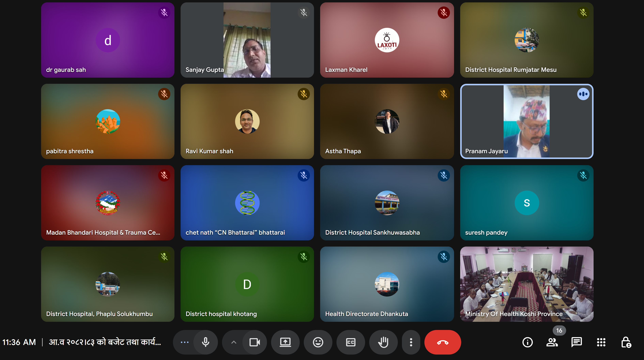Select the Pranam Jayaru video tile
The width and height of the screenshot is (644, 360).
pyautogui.click(x=526, y=121)
